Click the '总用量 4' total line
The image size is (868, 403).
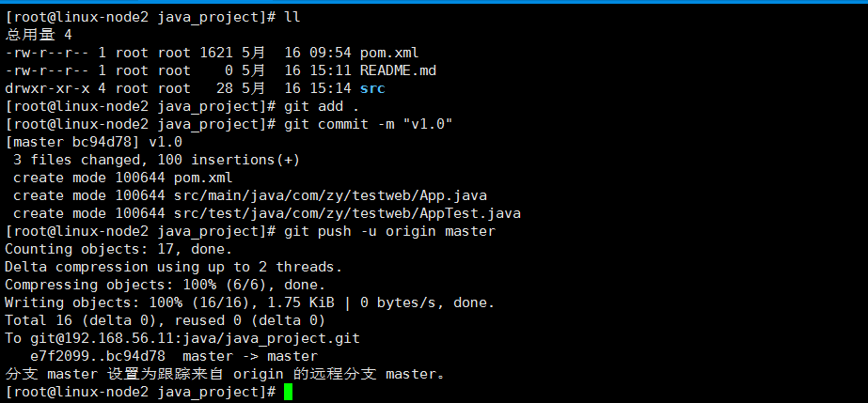pos(39,35)
